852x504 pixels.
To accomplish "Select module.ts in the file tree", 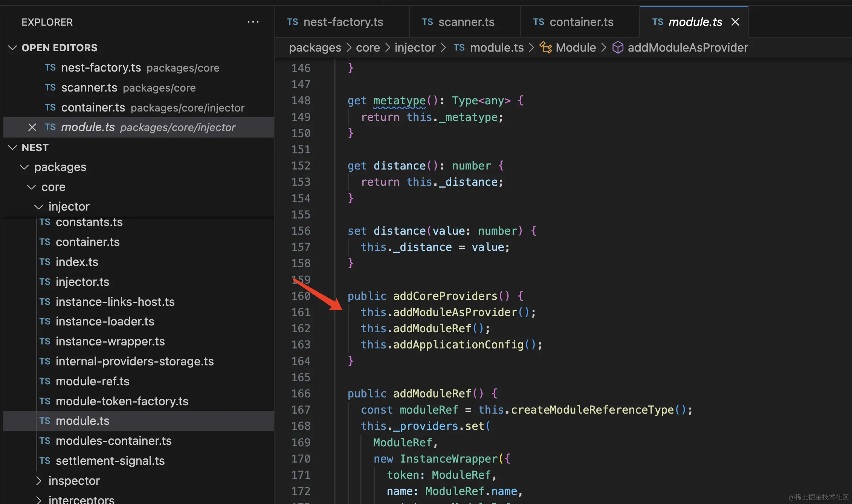I will click(x=139, y=421).
